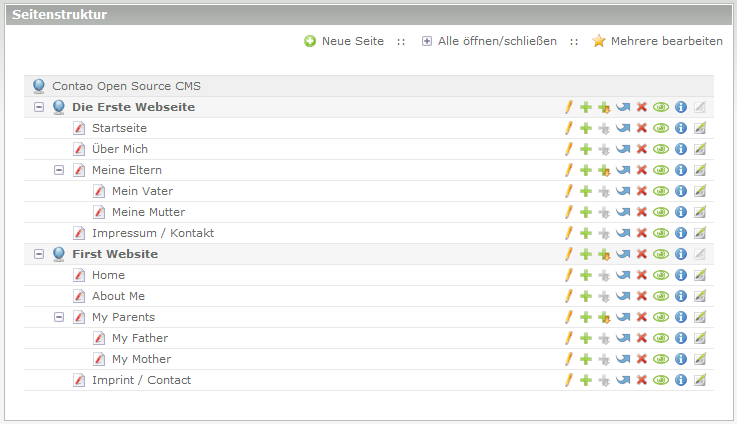Toggle the eye icon for First Website

[x=660, y=254]
